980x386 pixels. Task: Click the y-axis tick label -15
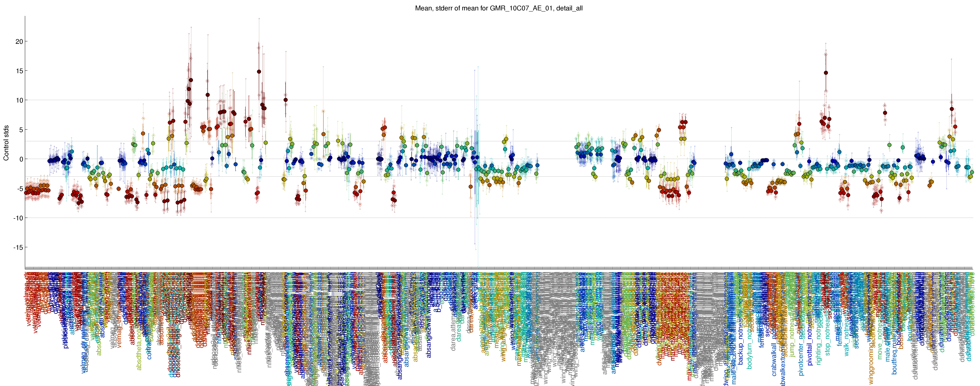[x=18, y=247]
